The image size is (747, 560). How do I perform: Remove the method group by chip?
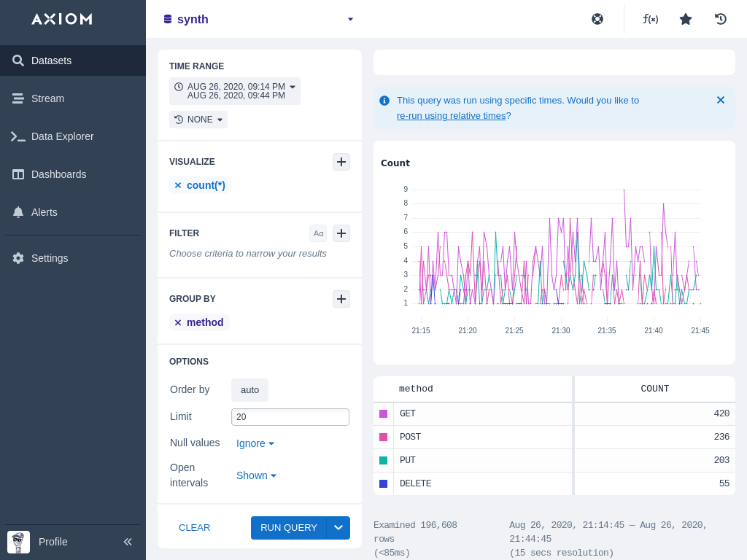[x=178, y=322]
